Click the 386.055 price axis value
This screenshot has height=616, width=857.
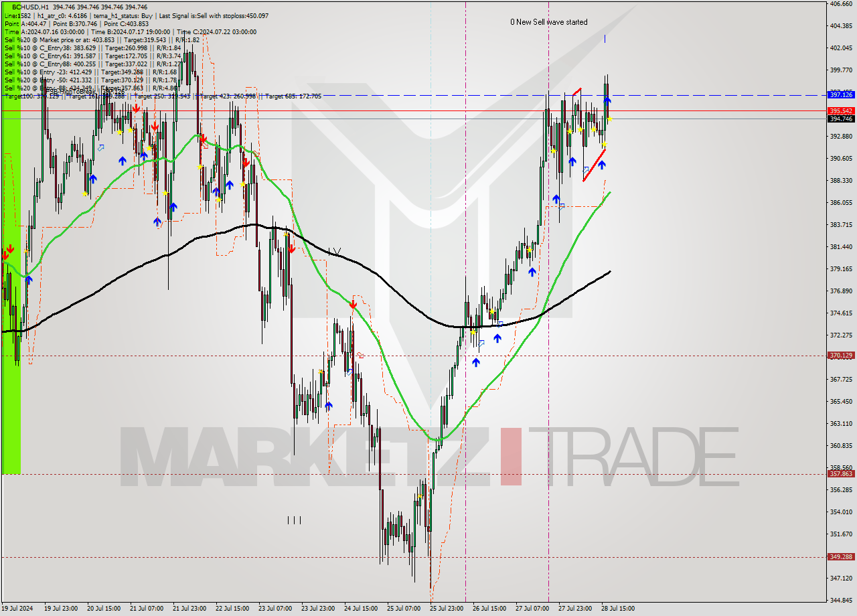pos(840,202)
